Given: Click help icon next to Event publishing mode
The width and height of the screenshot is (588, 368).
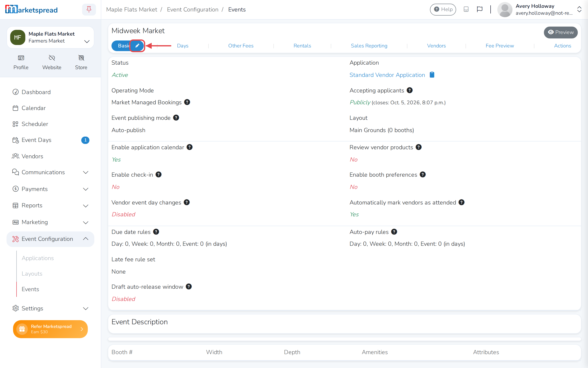Looking at the screenshot, I should coord(176,118).
